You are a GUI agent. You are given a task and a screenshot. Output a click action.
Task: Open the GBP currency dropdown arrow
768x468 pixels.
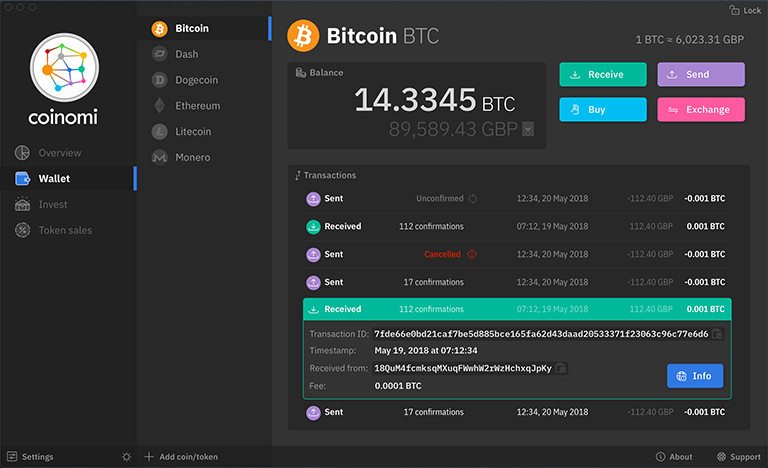pos(528,129)
